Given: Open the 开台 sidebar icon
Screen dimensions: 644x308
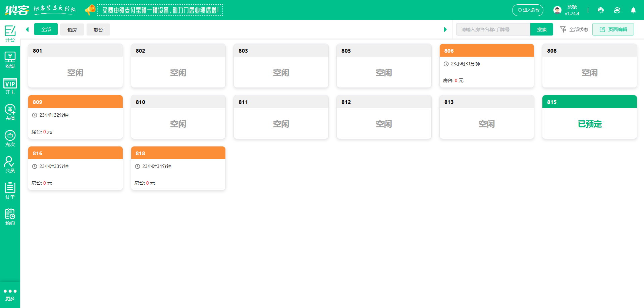Looking at the screenshot, I should [10, 34].
